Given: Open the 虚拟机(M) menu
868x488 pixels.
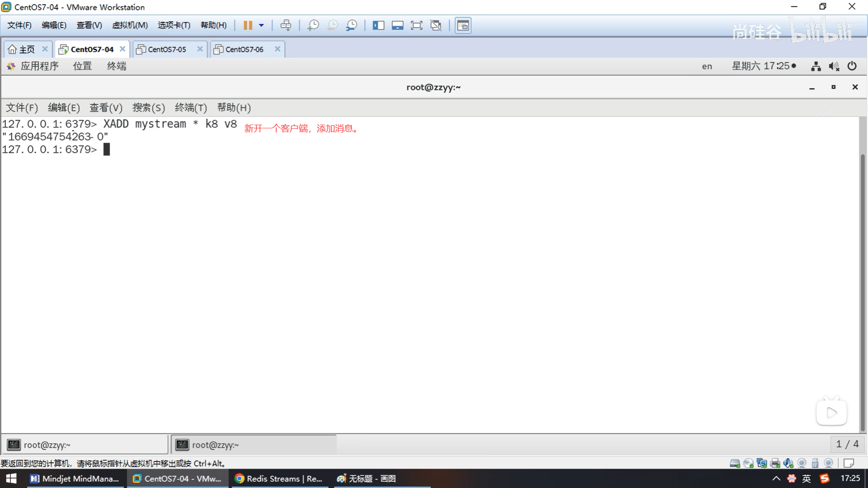Looking at the screenshot, I should 130,25.
